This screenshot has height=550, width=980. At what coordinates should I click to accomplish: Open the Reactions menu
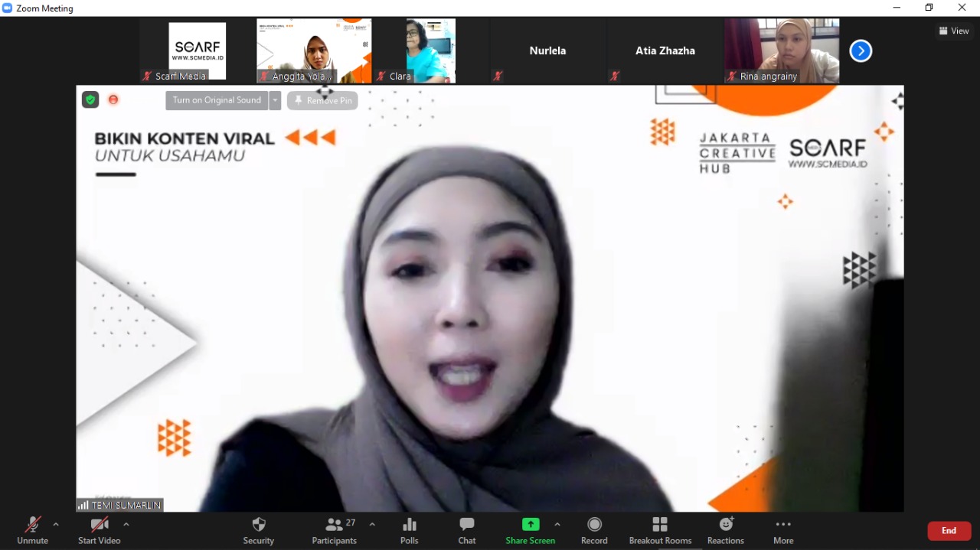[725, 530]
